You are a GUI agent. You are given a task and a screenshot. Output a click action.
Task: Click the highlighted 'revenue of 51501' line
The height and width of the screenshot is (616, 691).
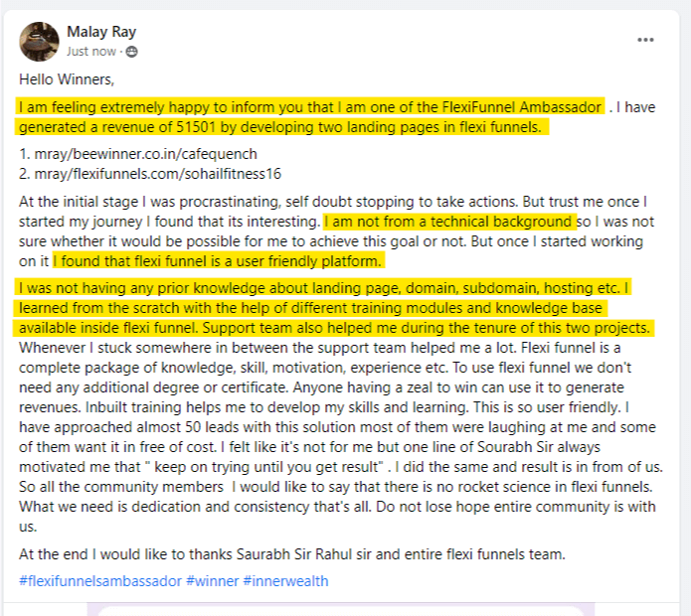pyautogui.click(x=283, y=126)
